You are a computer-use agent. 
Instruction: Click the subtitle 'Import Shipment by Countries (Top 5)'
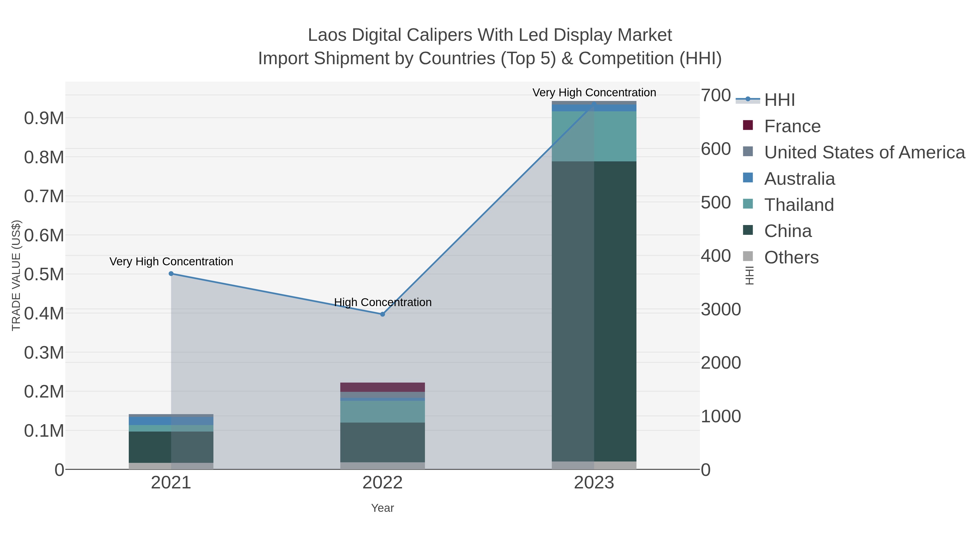pos(407,59)
